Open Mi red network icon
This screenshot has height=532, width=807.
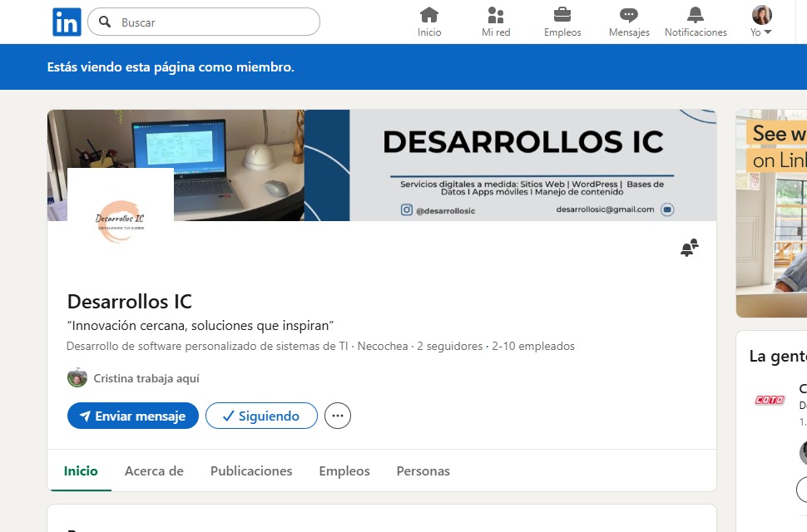tap(496, 15)
